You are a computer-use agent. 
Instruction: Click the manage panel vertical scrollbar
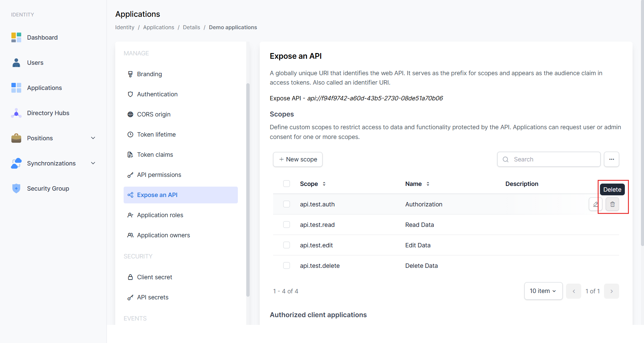pyautogui.click(x=248, y=190)
